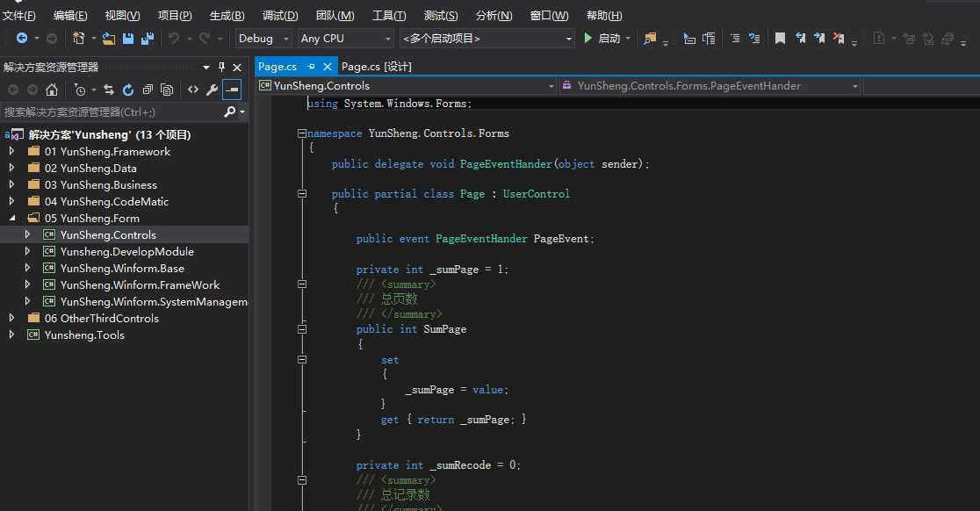Collapse the namespace code outline region

(x=302, y=133)
